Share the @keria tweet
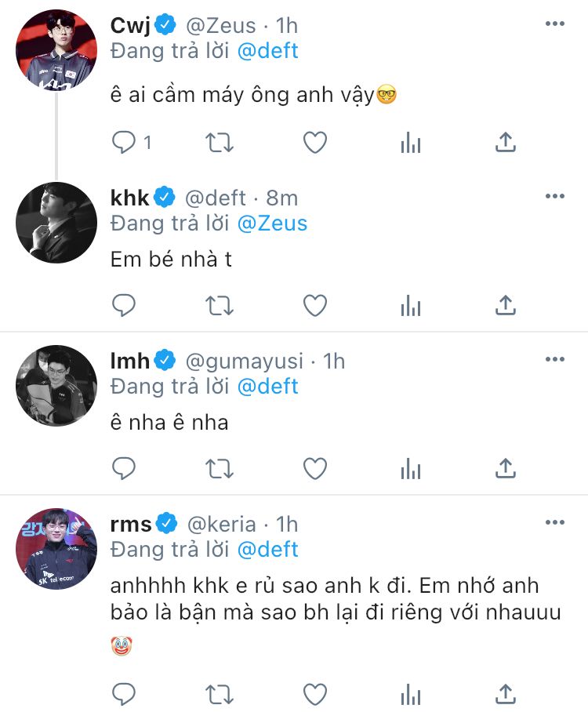The width and height of the screenshot is (588, 712). tap(506, 693)
